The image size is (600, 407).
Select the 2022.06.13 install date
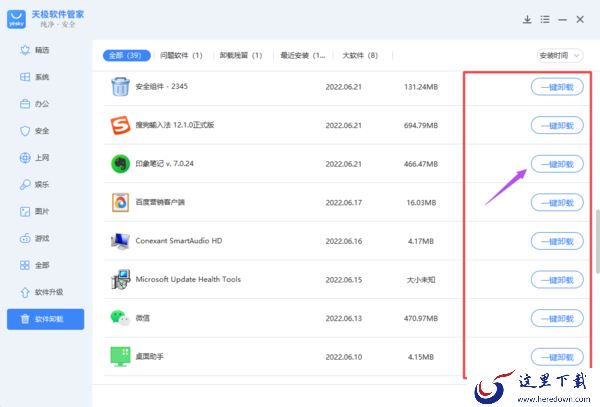click(x=344, y=318)
